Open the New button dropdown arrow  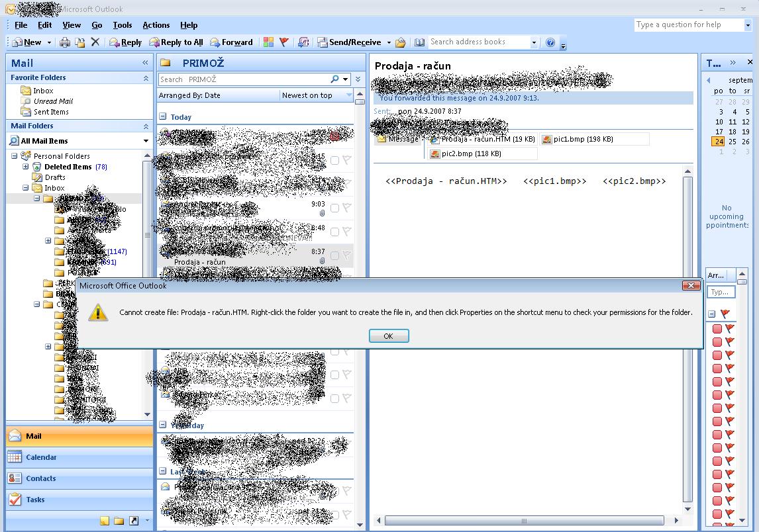(50, 42)
